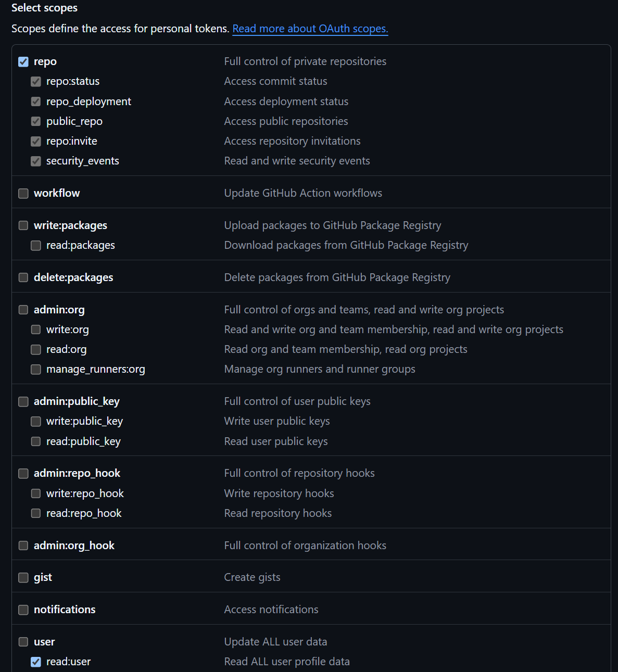The image size is (618, 672).
Task: Enable admin:public_key scope
Action: click(23, 401)
